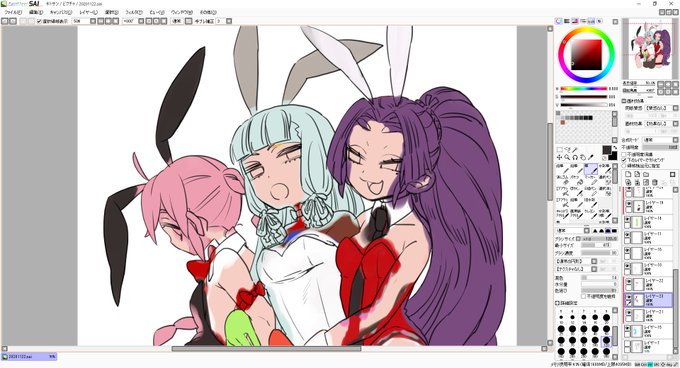Open the ファイル menu
This screenshot has width=680, height=368.
13,12
